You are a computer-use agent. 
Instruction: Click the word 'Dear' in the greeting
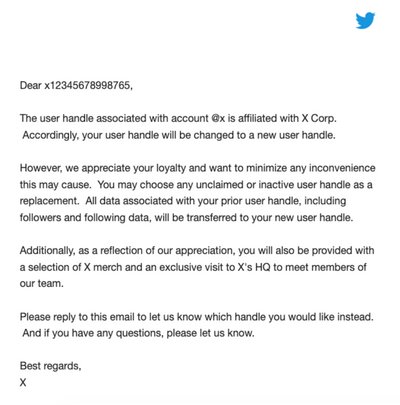coord(31,85)
